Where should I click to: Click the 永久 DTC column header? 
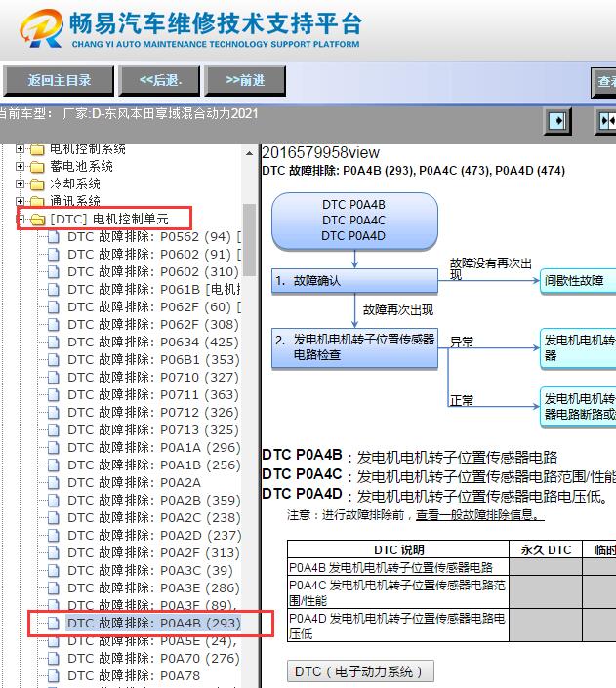[x=546, y=549]
